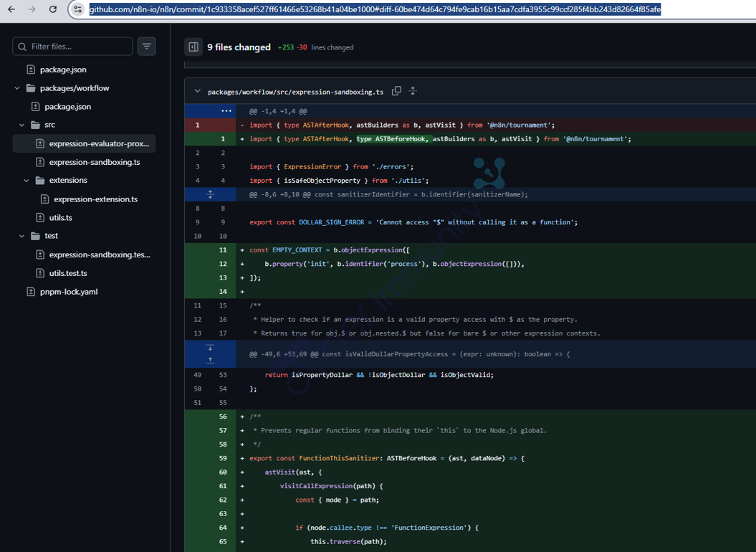Click the EMPTY_CONTEXT constant on line 11
The image size is (756, 552).
297,250
